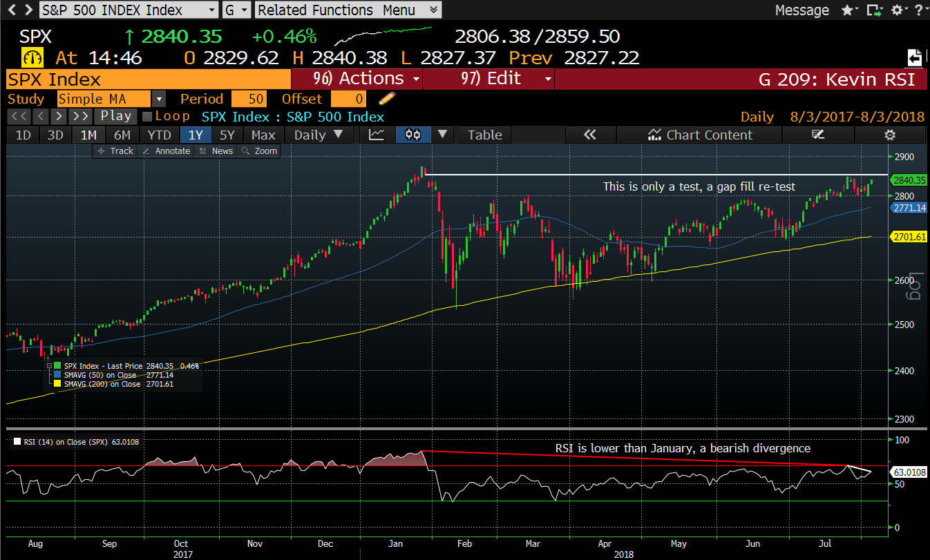Switch to the YTD range tab
This screenshot has width=930, height=560.
(160, 135)
